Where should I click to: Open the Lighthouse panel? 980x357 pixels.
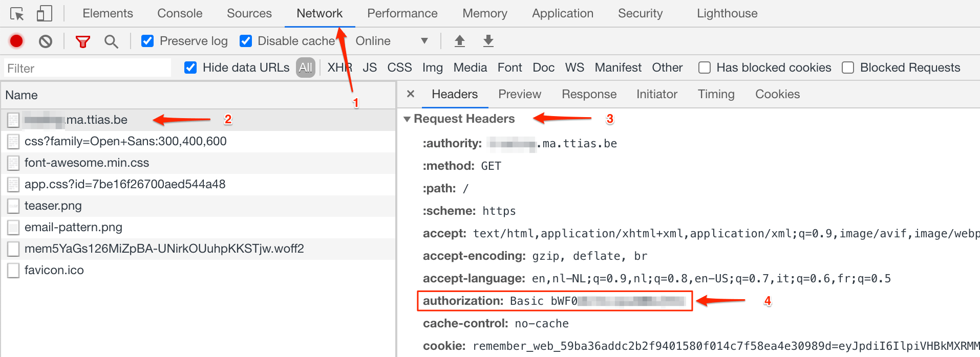[727, 13]
